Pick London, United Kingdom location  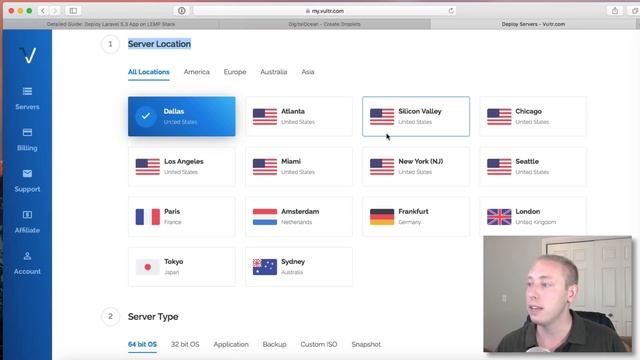point(533,217)
